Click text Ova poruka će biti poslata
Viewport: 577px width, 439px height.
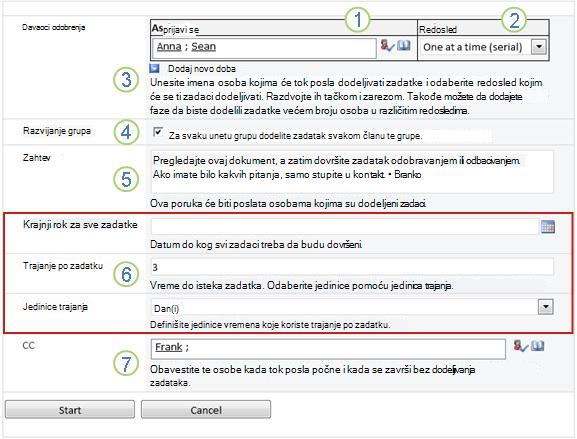288,203
